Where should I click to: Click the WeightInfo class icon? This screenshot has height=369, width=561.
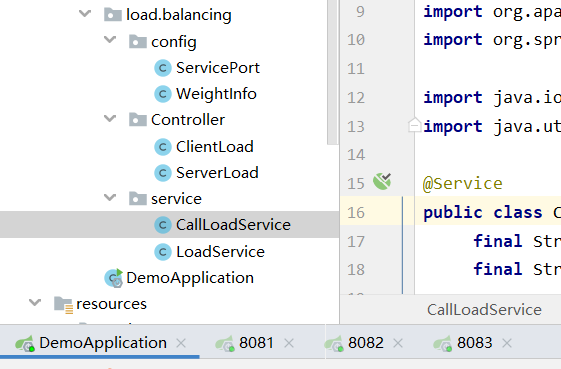pos(163,94)
